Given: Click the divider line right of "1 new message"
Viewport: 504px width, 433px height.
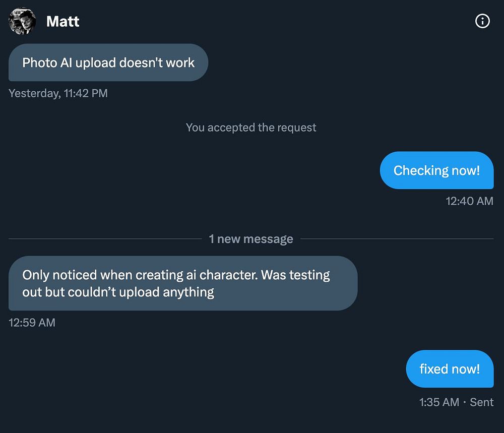Looking at the screenshot, I should coord(397,239).
